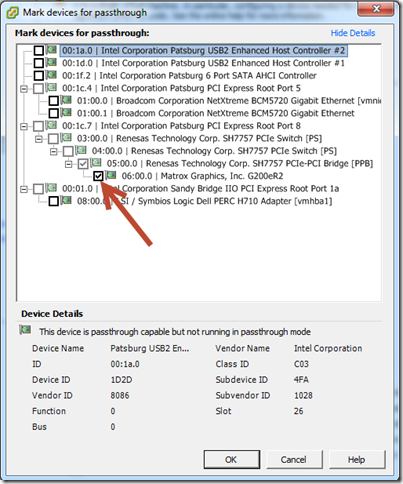Click device icon for 03:00.0 Renesas PCIe Switch
Screen dimensions: 403x484
66,138
